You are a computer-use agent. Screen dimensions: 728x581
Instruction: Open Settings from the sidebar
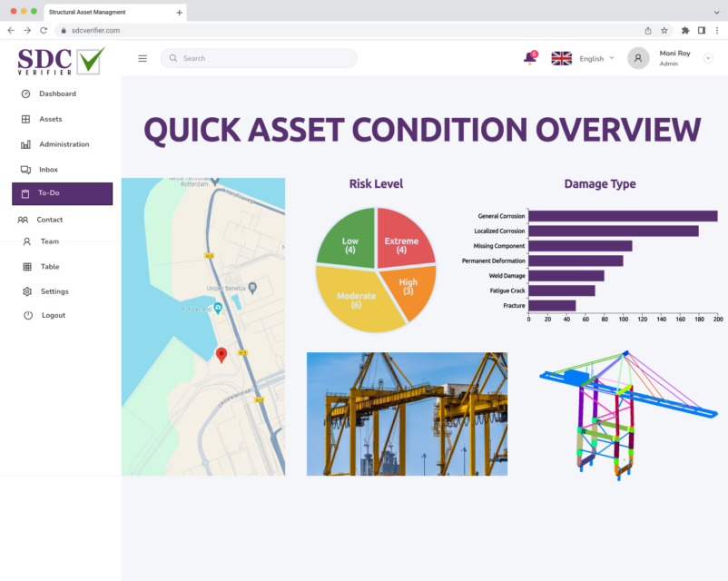tap(54, 291)
